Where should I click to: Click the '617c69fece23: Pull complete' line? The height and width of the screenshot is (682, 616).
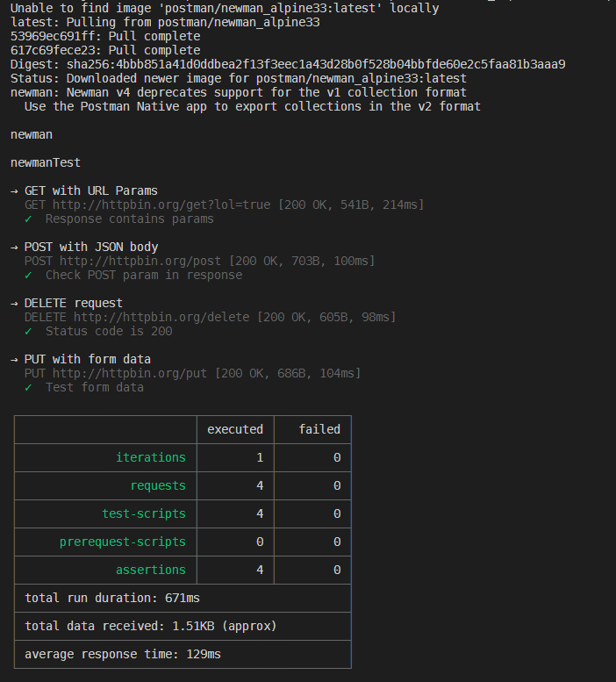coord(105,50)
